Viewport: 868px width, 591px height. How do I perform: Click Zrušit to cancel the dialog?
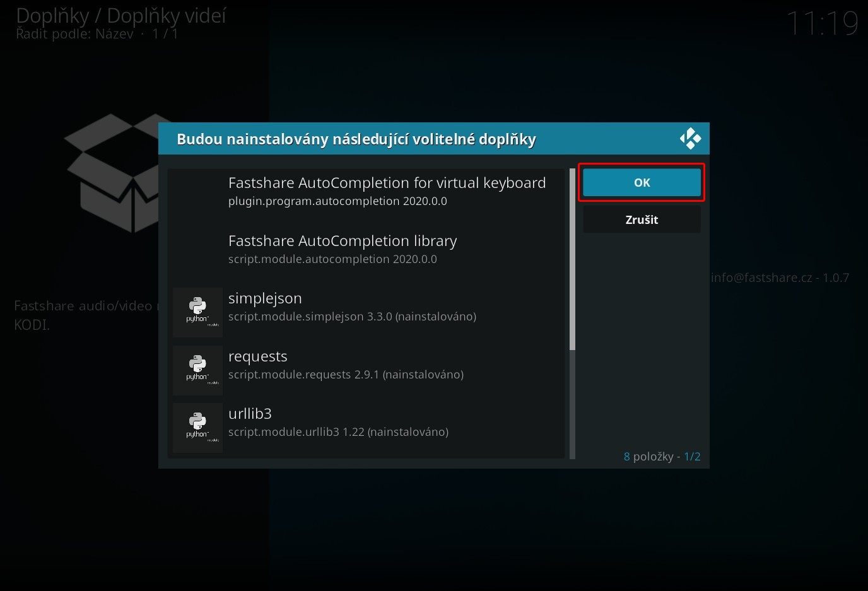point(642,219)
